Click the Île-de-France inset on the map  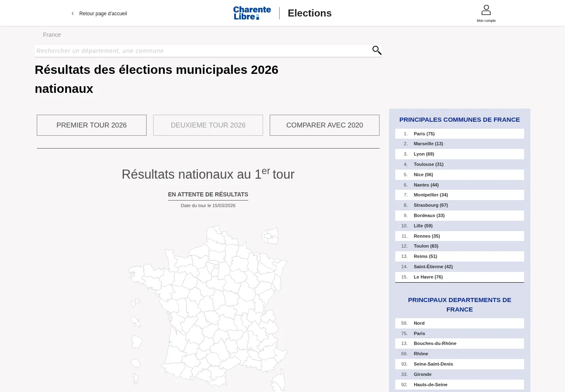click(x=270, y=236)
